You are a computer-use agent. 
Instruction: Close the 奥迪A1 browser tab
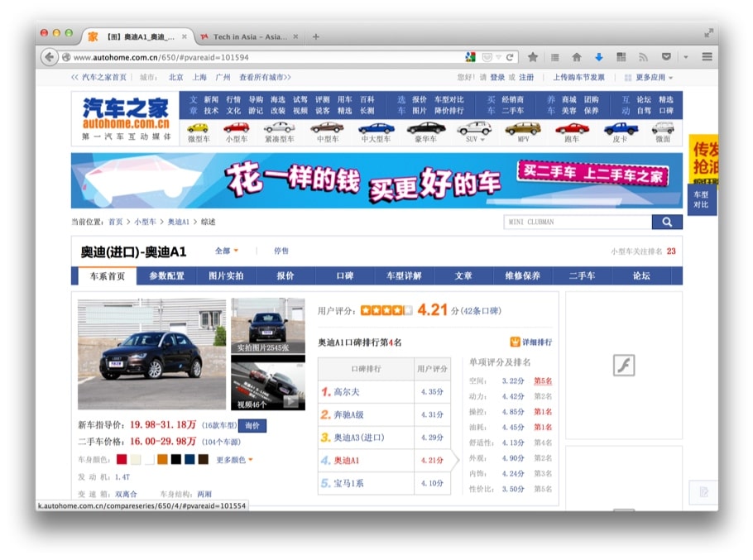click(x=184, y=36)
